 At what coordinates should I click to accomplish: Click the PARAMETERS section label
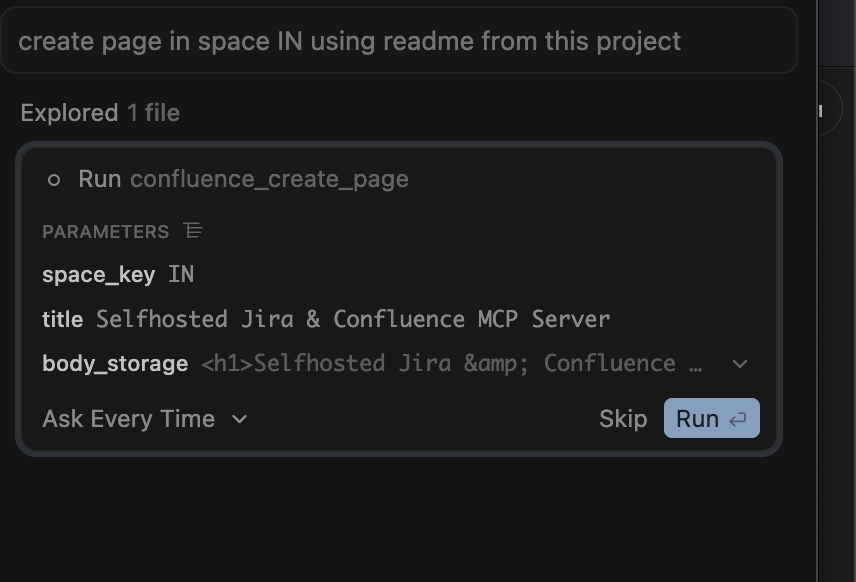click(105, 230)
